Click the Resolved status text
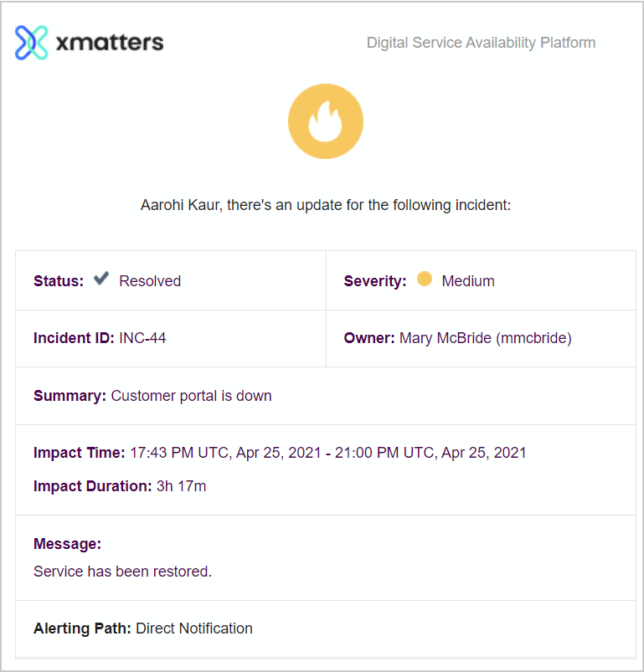Viewport: 644px width, 672px height. click(150, 281)
